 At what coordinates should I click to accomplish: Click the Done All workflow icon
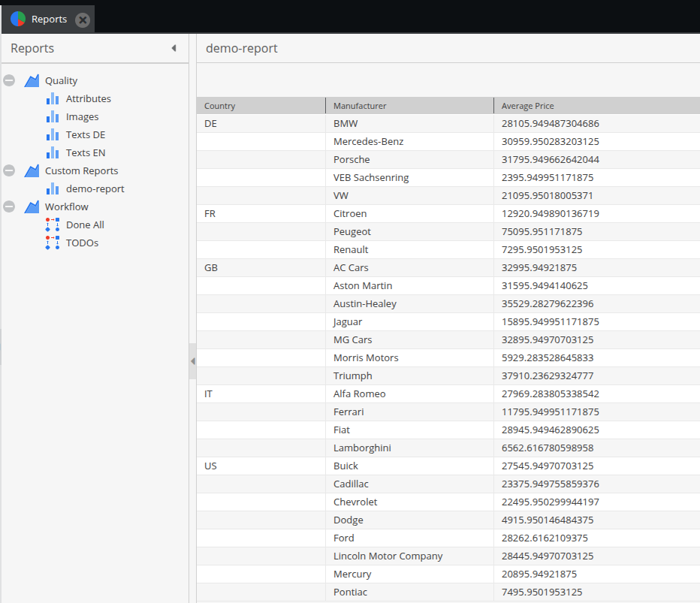point(53,225)
